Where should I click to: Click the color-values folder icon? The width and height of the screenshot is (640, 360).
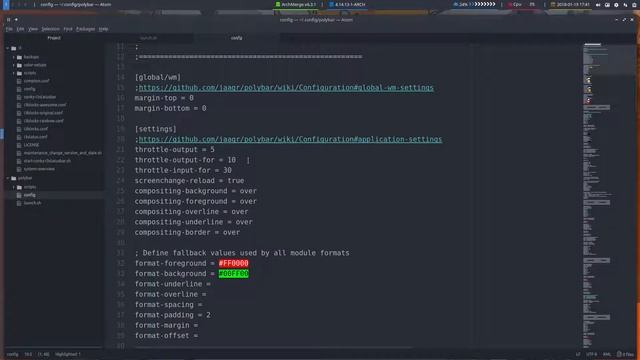coord(19,65)
